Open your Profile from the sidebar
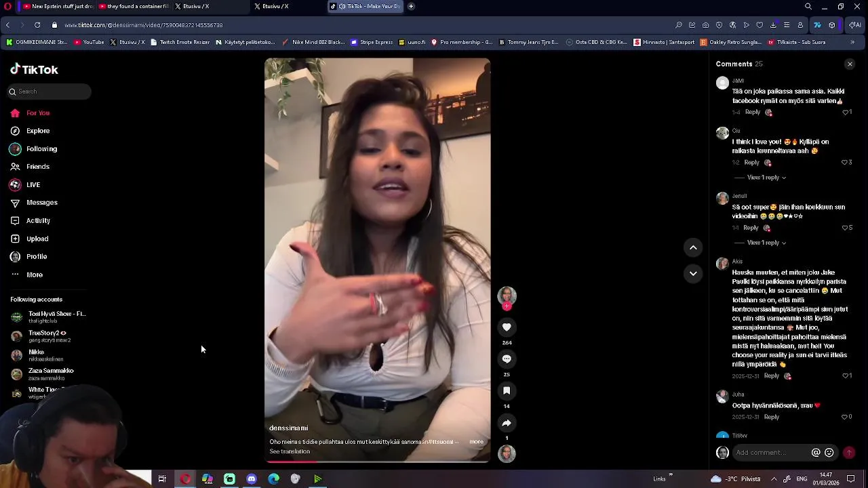This screenshot has height=488, width=868. point(29,257)
